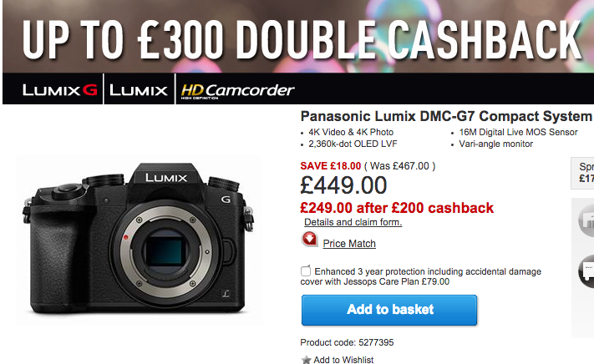Click the Add to Wishlist link

pyautogui.click(x=343, y=360)
